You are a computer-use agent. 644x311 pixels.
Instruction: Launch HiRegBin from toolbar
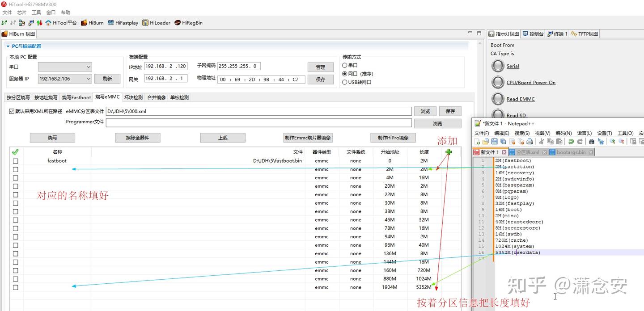point(188,23)
